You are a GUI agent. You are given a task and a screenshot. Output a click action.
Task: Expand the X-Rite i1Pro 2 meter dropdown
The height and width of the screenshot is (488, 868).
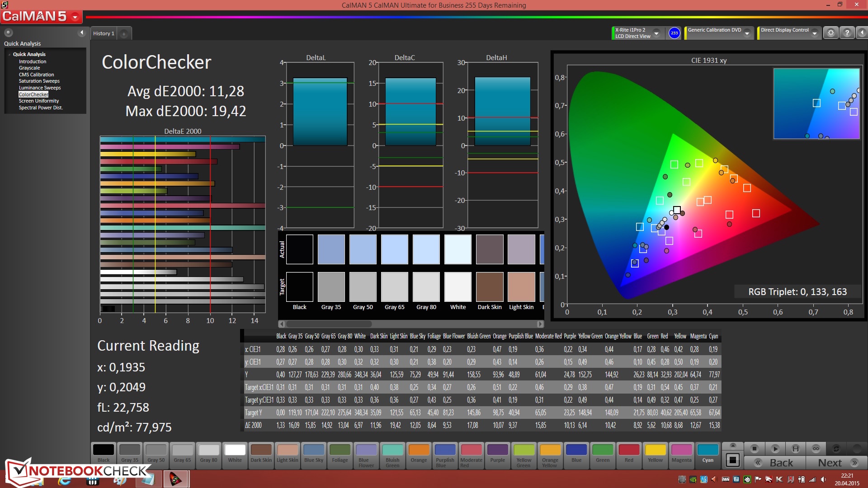click(656, 33)
